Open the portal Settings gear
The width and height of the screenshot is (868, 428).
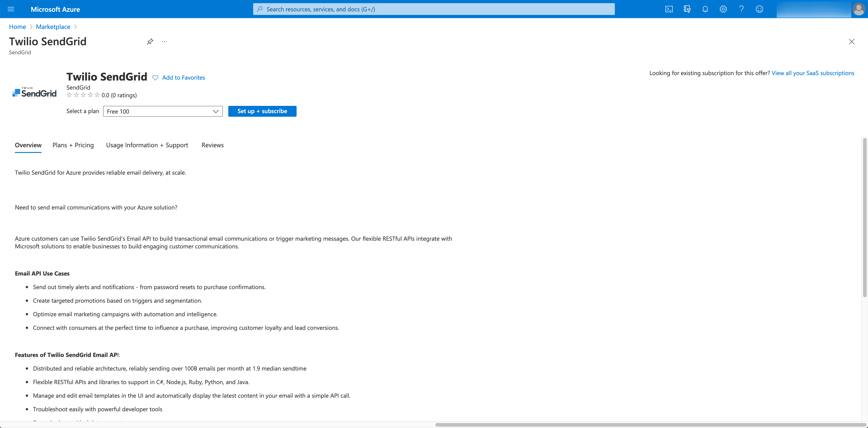point(723,9)
